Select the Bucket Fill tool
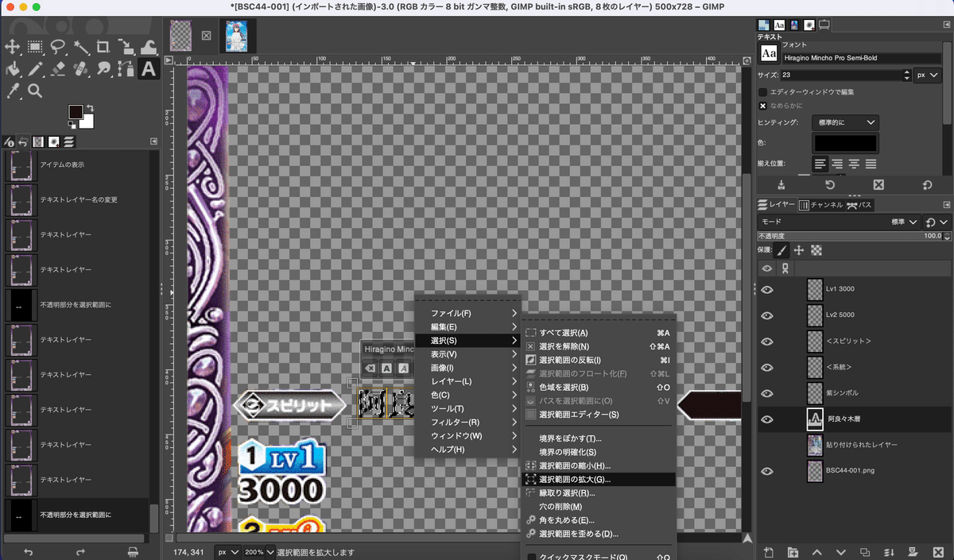This screenshot has height=560, width=954. pos(13,69)
